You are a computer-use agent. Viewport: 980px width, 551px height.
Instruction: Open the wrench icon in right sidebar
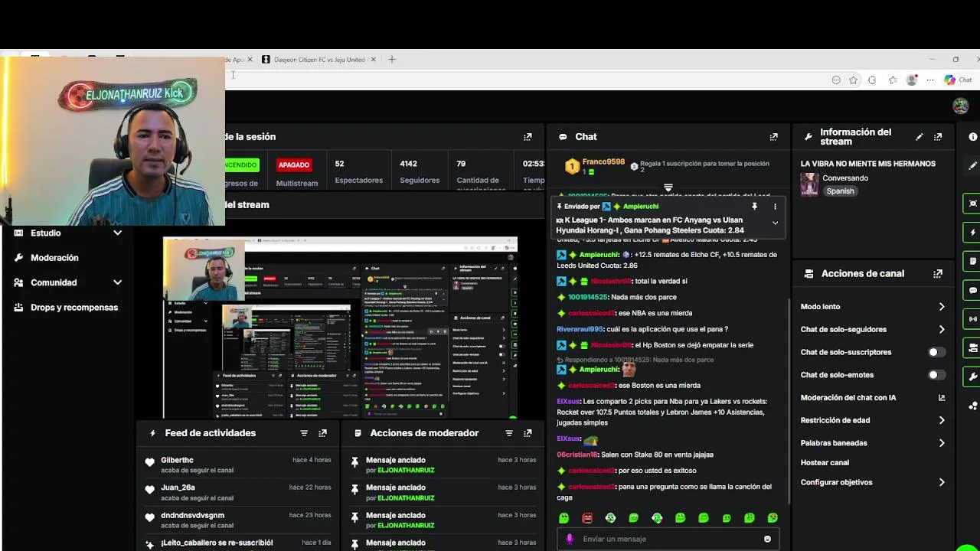(973, 377)
